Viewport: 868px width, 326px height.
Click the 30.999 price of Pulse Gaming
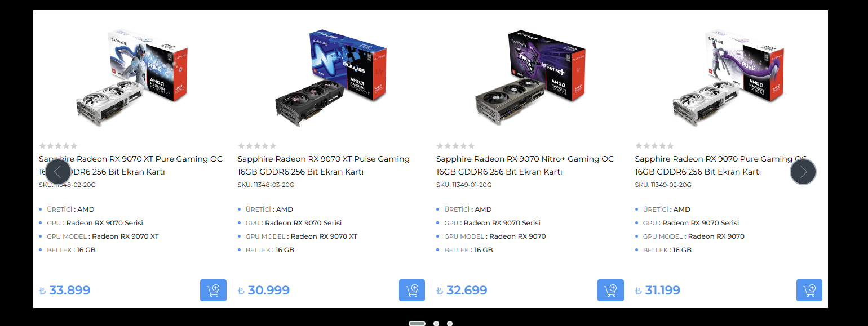264,291
